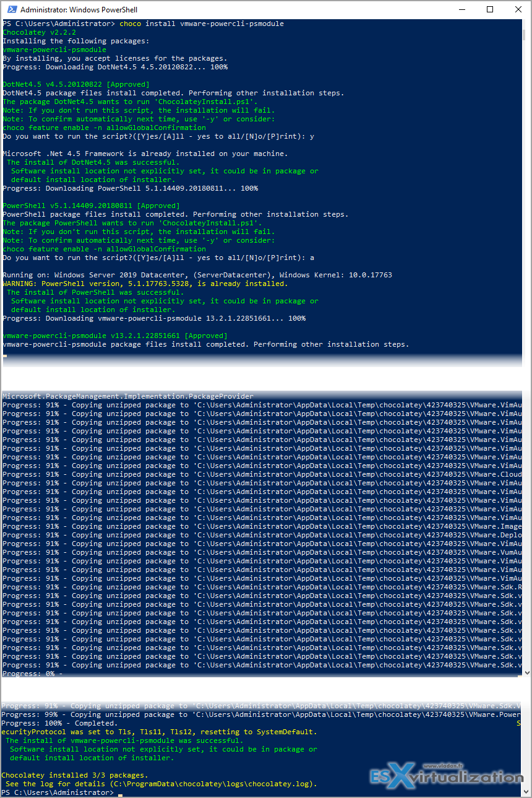Select "vmware-powercli-psmodule v13.2.1.22851661 [Approved]" line

(x=115, y=336)
